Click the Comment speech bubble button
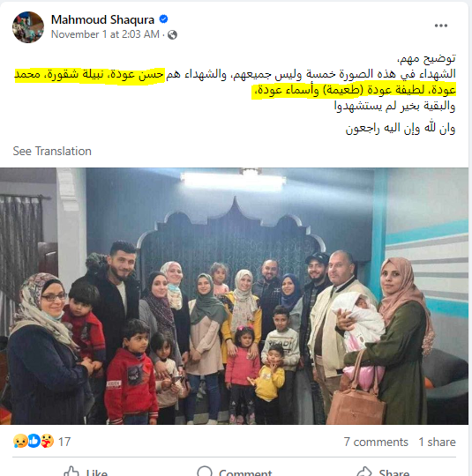The image size is (472, 476). coord(235,472)
